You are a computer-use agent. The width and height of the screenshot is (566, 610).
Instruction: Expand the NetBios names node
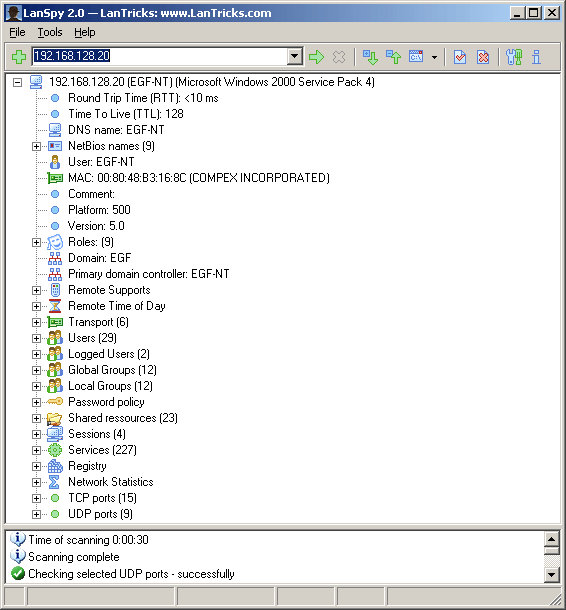(x=36, y=146)
